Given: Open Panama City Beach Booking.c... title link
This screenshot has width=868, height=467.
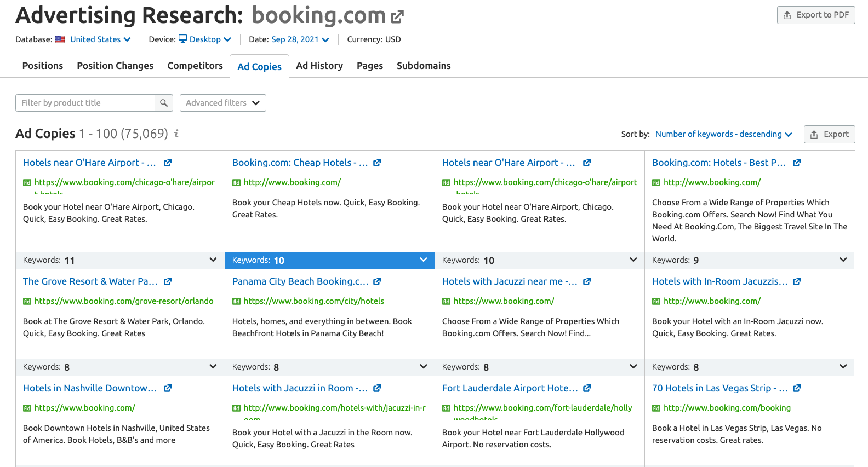Looking at the screenshot, I should click(x=300, y=281).
